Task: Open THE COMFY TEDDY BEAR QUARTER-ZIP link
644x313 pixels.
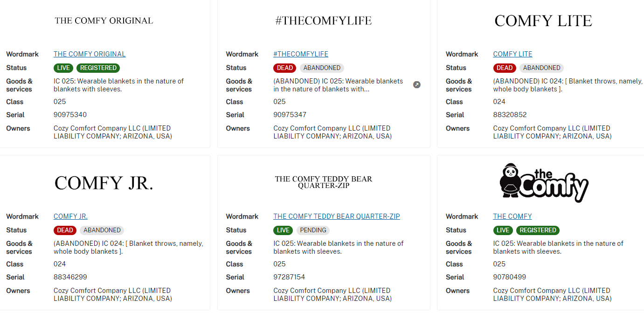Action: pos(336,216)
